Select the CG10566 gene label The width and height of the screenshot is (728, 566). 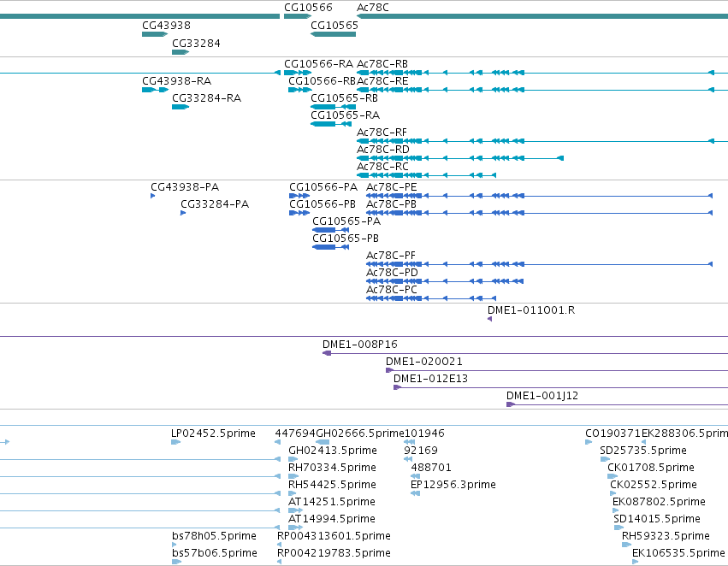point(308,8)
